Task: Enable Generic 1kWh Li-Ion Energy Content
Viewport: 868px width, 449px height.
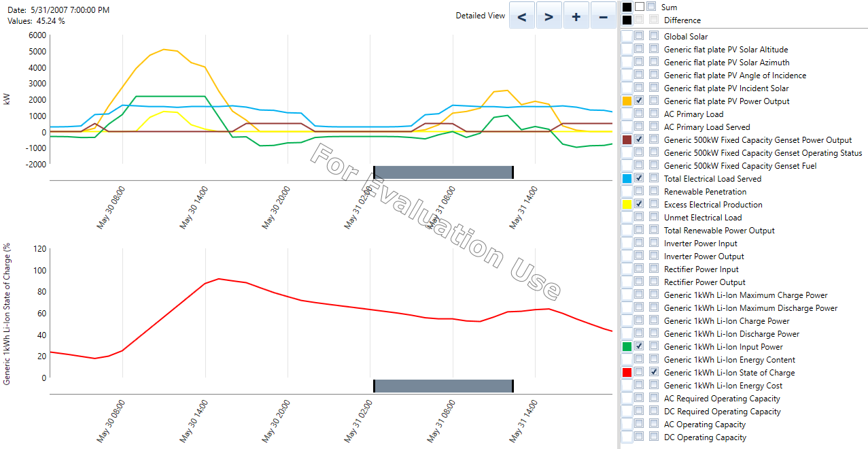Action: [x=639, y=359]
